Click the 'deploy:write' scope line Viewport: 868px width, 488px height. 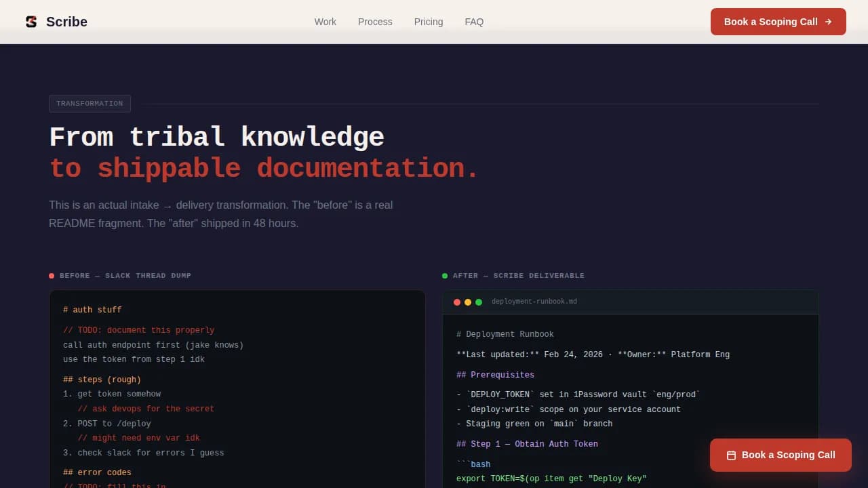pyautogui.click(x=568, y=409)
